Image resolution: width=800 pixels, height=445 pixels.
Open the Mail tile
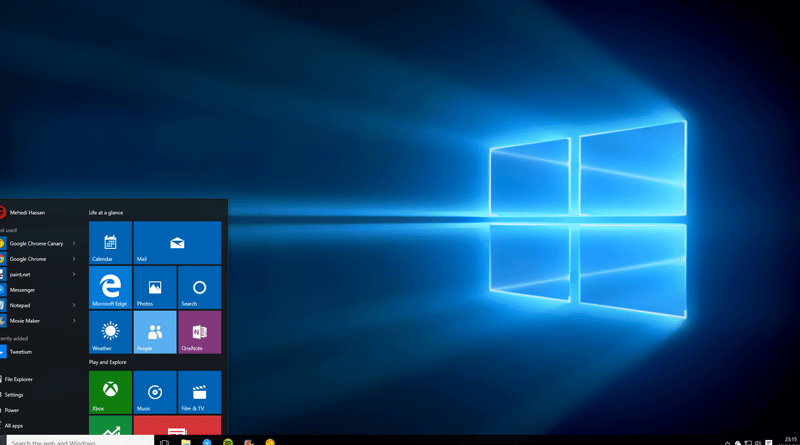(x=177, y=242)
